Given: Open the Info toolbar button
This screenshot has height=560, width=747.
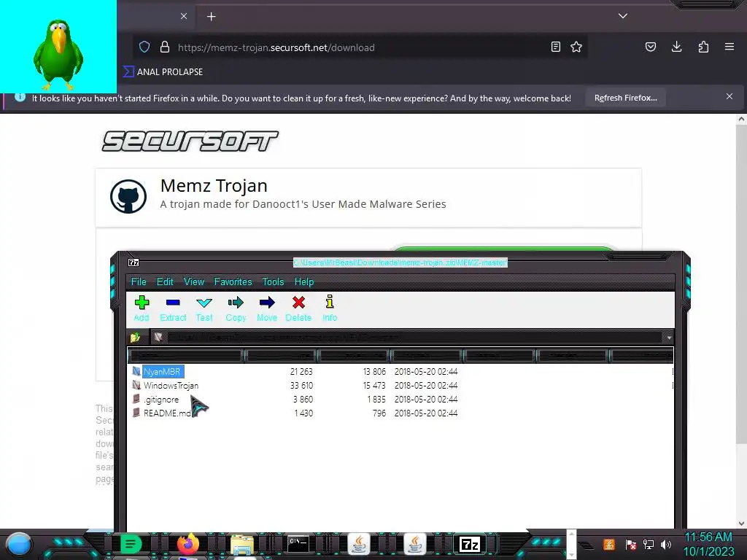Looking at the screenshot, I should tap(330, 308).
